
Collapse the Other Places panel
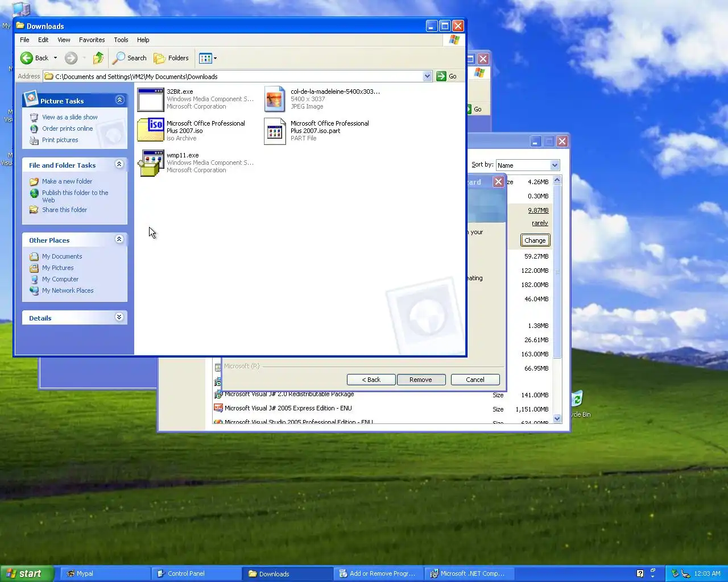point(119,239)
